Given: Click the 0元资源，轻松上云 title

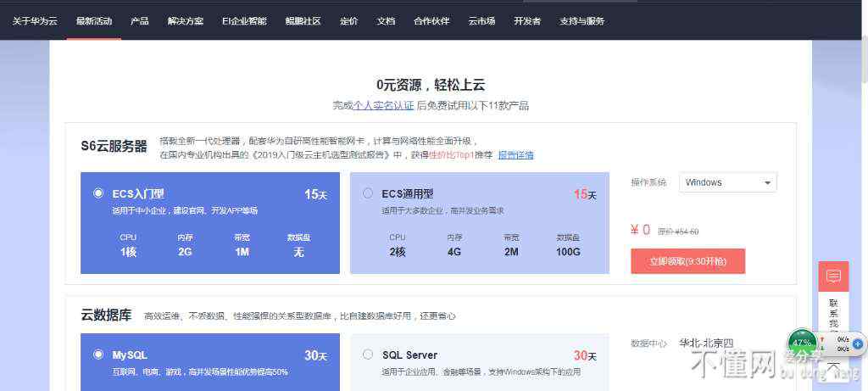Looking at the screenshot, I should pyautogui.click(x=431, y=85).
